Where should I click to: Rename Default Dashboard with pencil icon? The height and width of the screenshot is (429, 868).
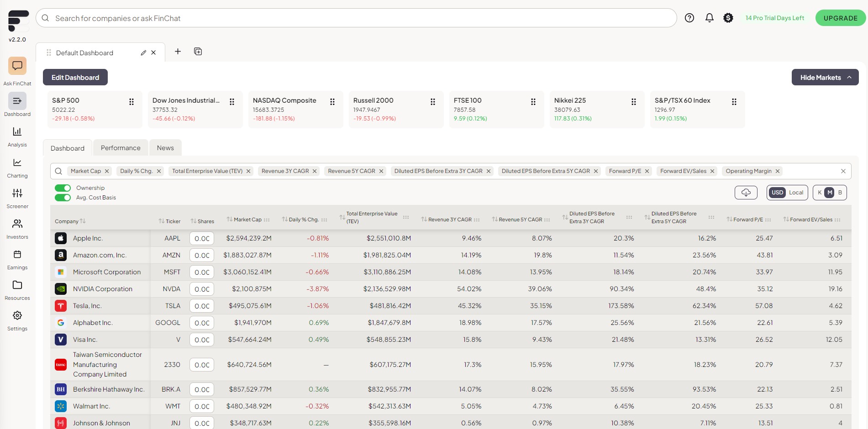(143, 52)
